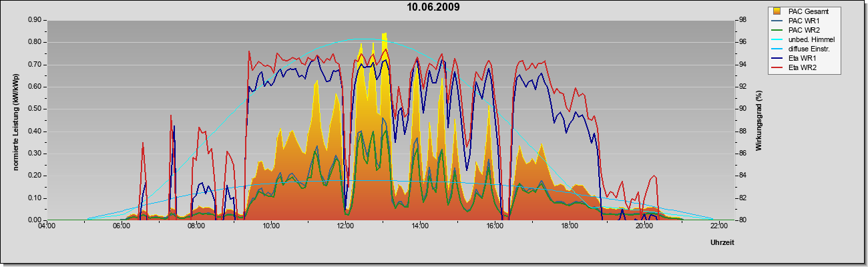Click the 0.00 left axis value
Viewport: 868px width, 267px height.
pyautogui.click(x=36, y=220)
